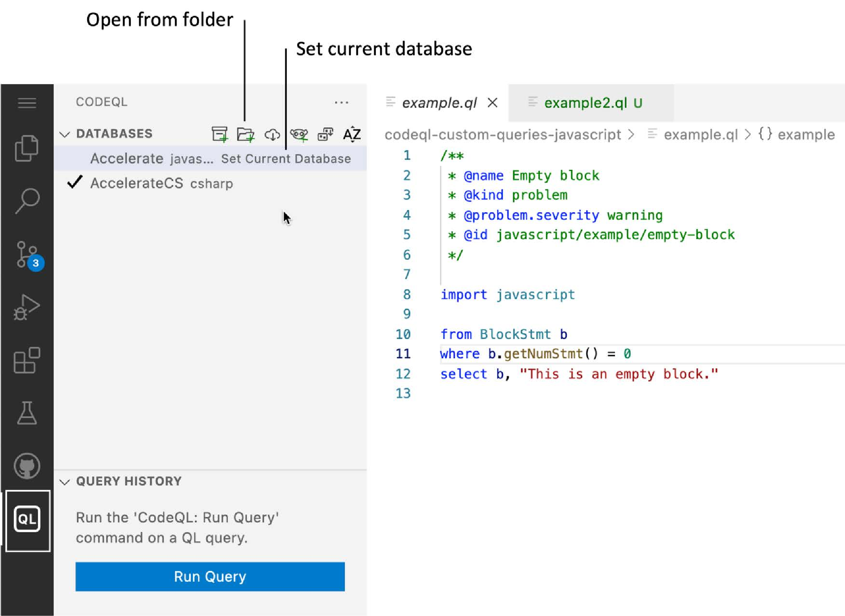Screen dimensions: 845x616
Task: Open Source Control with 3 changes
Action: click(29, 256)
